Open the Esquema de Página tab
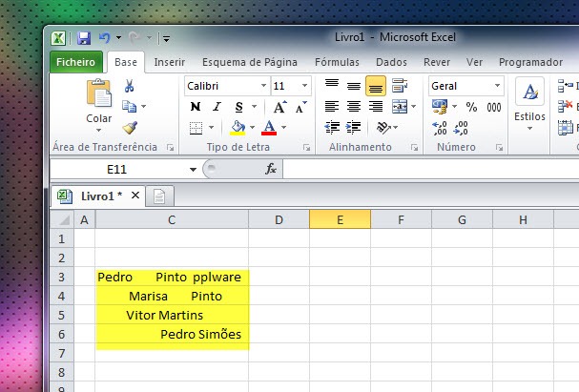 [250, 62]
